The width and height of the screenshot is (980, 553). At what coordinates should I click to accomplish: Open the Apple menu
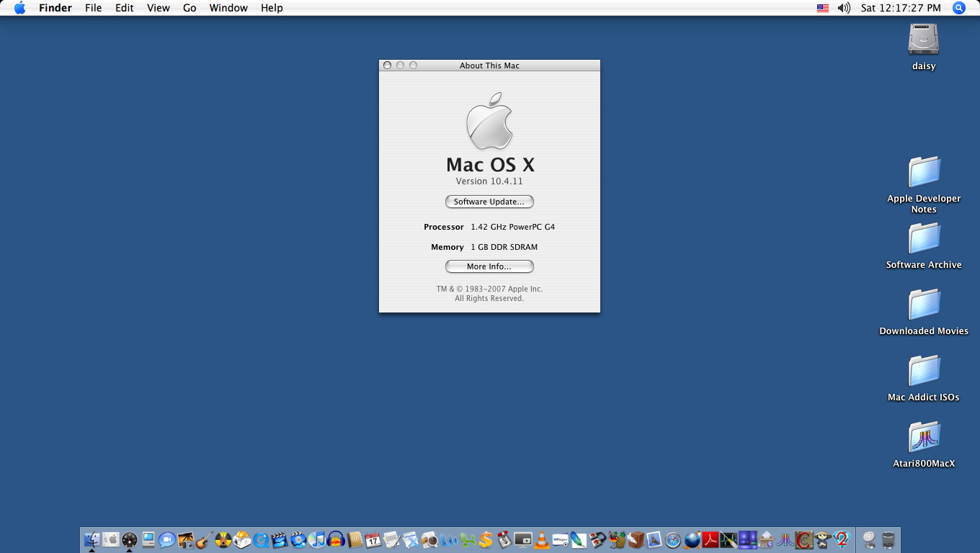(19, 8)
